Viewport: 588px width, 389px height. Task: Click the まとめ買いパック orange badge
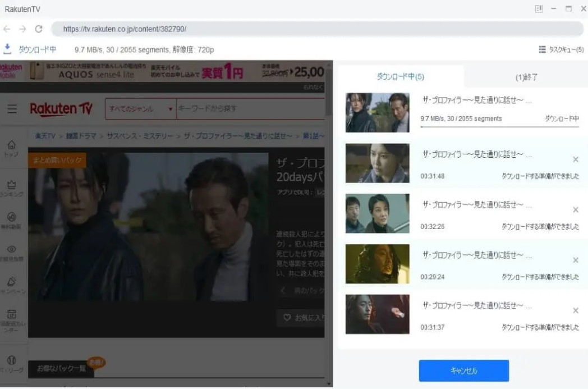[57, 160]
